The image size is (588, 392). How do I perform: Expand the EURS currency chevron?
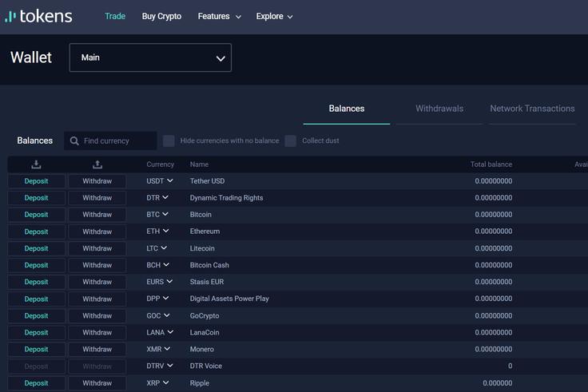(169, 281)
